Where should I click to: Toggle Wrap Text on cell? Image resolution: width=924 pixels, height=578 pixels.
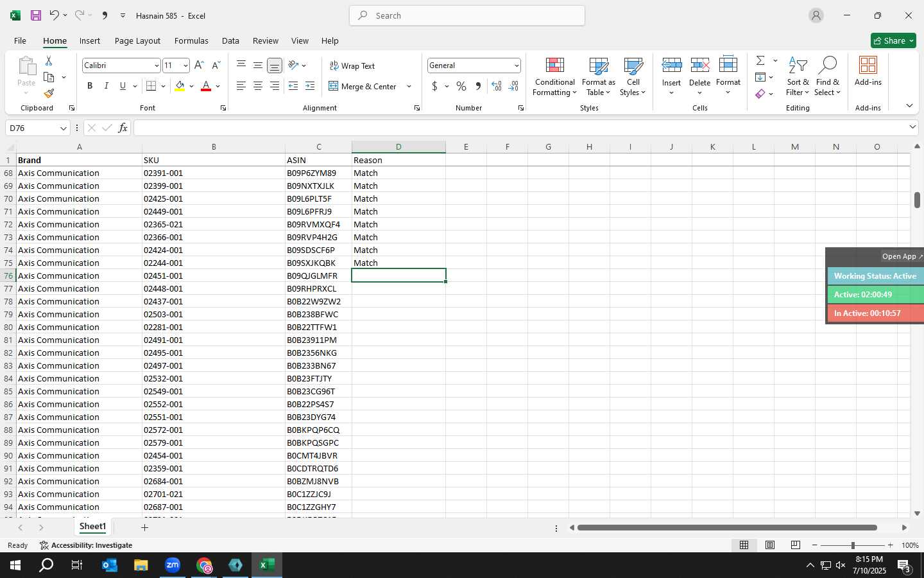tap(352, 66)
